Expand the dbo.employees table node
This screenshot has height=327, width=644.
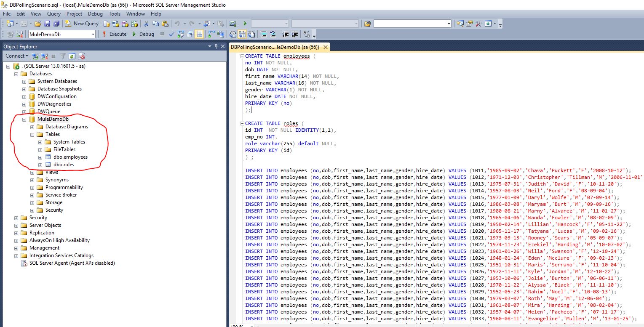[x=40, y=157]
